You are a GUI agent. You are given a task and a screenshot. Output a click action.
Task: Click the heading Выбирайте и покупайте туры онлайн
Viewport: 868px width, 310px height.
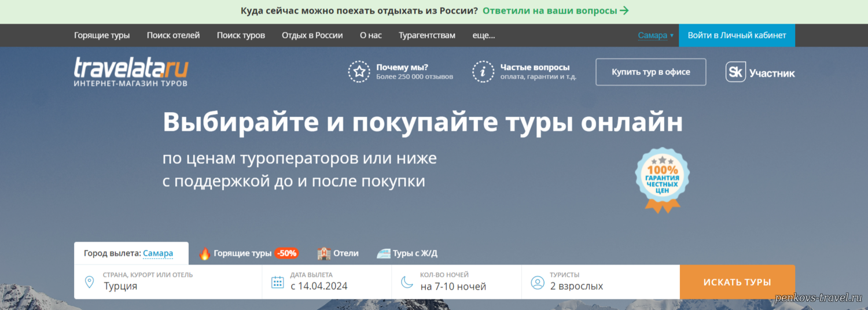(423, 123)
